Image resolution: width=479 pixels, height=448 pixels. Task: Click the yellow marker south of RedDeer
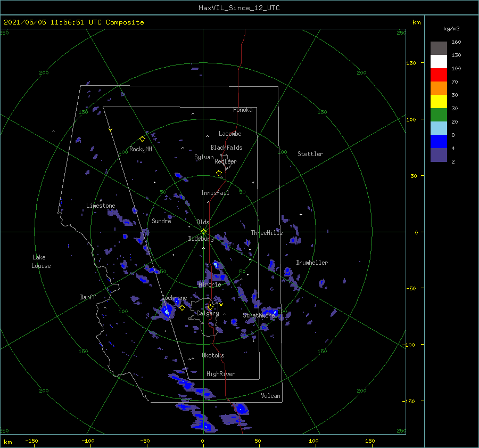[x=219, y=173]
